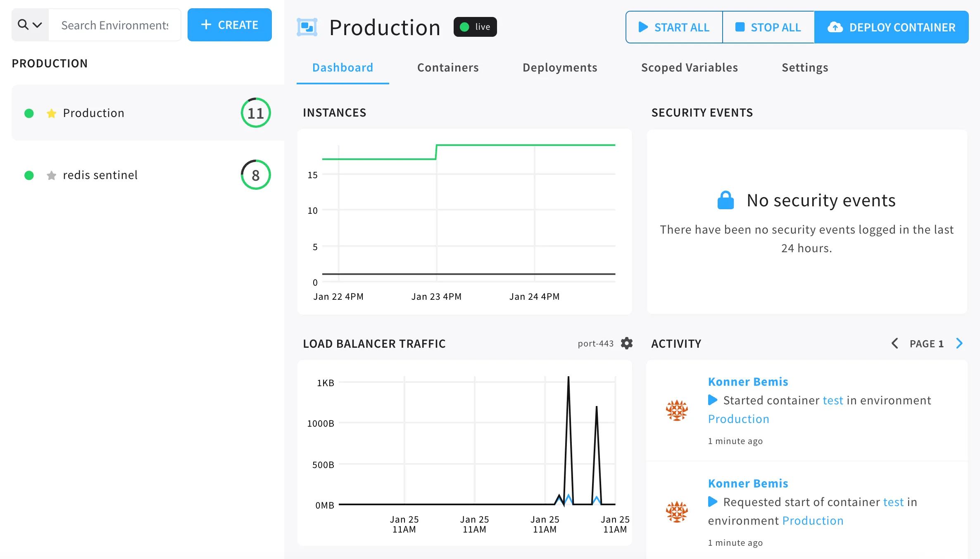Go to previous activity page chevron

(x=894, y=343)
